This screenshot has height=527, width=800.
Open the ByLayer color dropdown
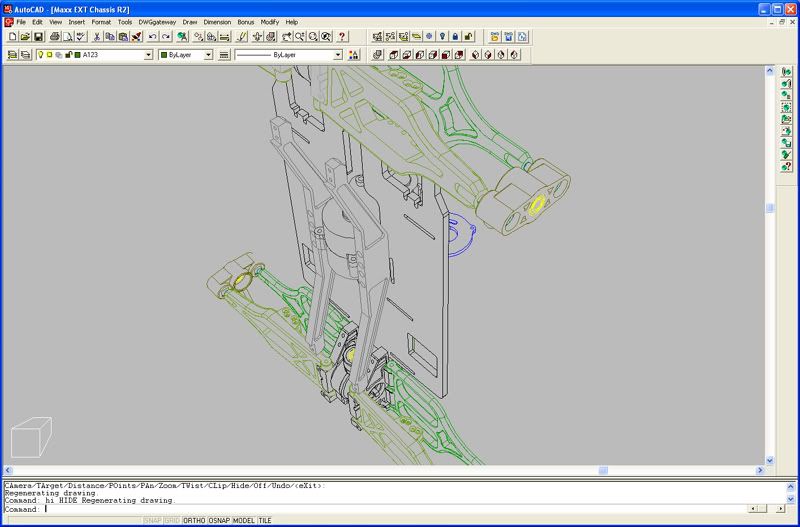point(208,55)
